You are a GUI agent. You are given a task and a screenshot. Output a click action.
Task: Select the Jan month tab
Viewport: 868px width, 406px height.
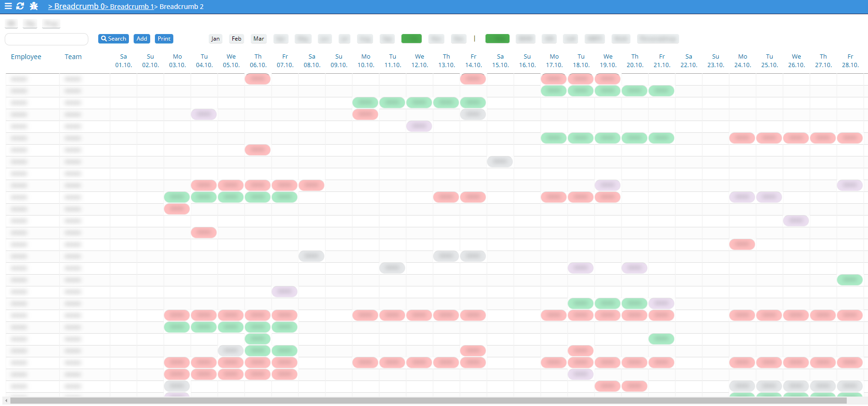point(215,39)
